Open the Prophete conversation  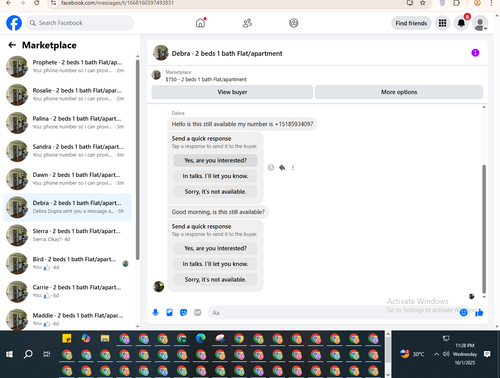click(67, 66)
